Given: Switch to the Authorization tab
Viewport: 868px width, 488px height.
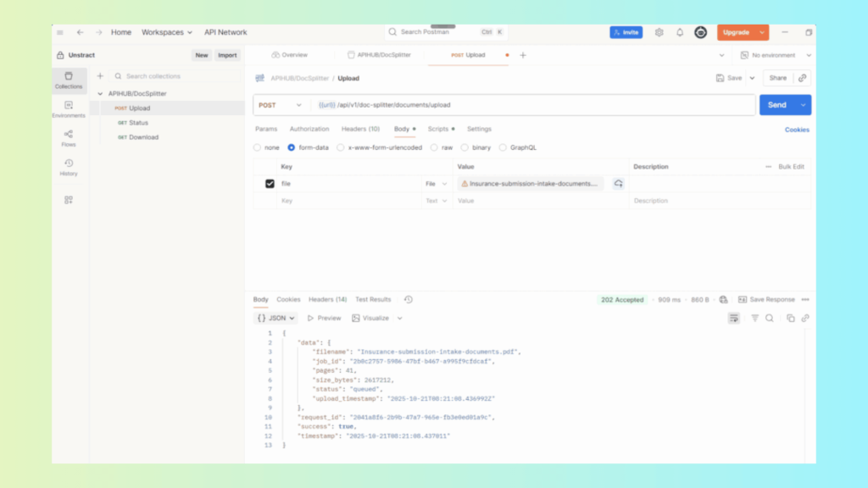Looking at the screenshot, I should coord(309,130).
